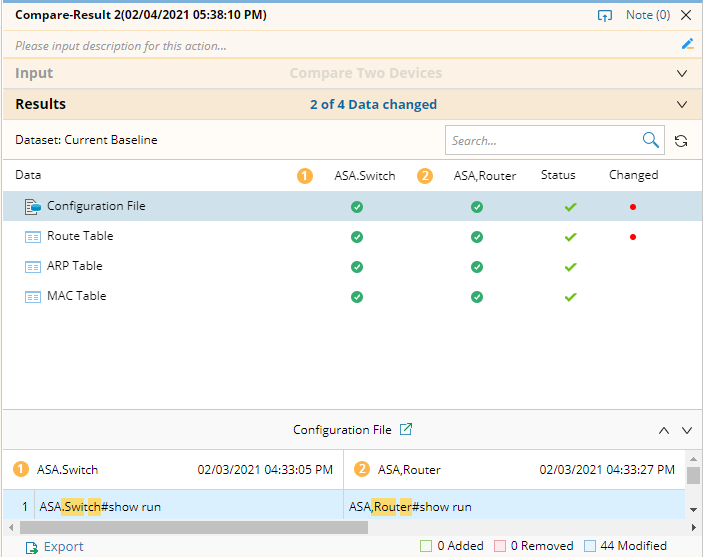Screen dimensions: 704x557
Task: Click red changed dot for Route Table
Action: pos(633,237)
